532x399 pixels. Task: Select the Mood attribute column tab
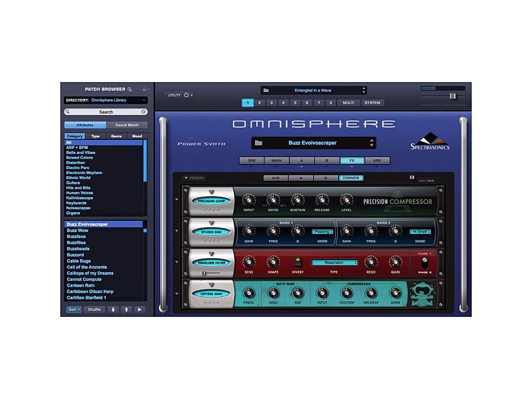click(x=137, y=136)
